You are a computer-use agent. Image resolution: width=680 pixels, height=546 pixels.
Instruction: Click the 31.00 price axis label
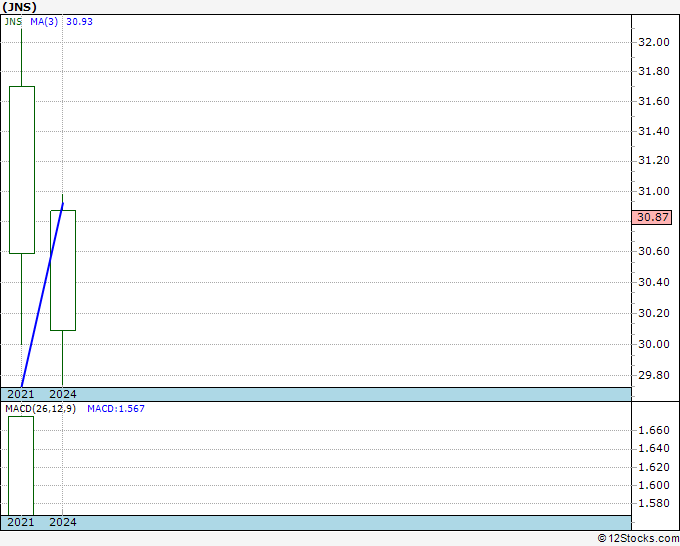654,191
